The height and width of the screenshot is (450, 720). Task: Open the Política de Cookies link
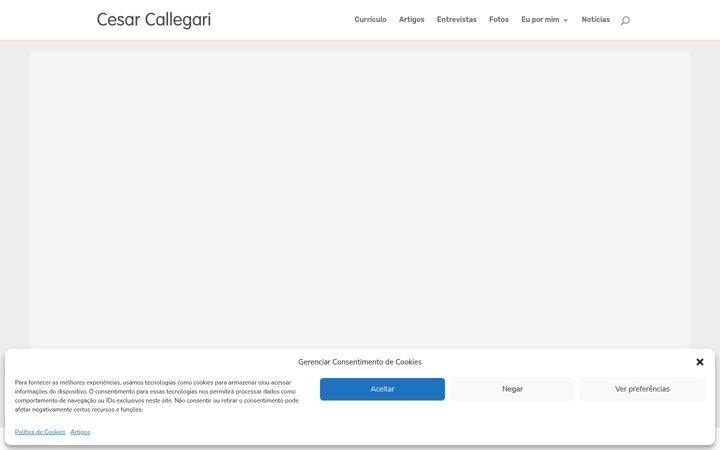pos(40,432)
